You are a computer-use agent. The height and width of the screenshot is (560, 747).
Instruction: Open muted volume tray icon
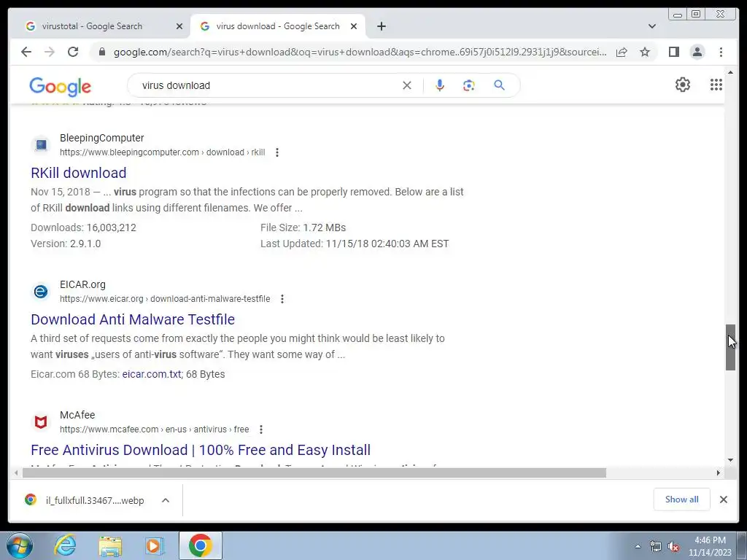673,547
